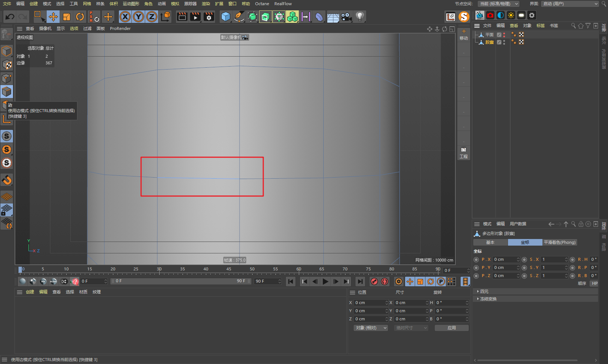
Task: Click the yellow sun daylight icon
Action: point(511,15)
